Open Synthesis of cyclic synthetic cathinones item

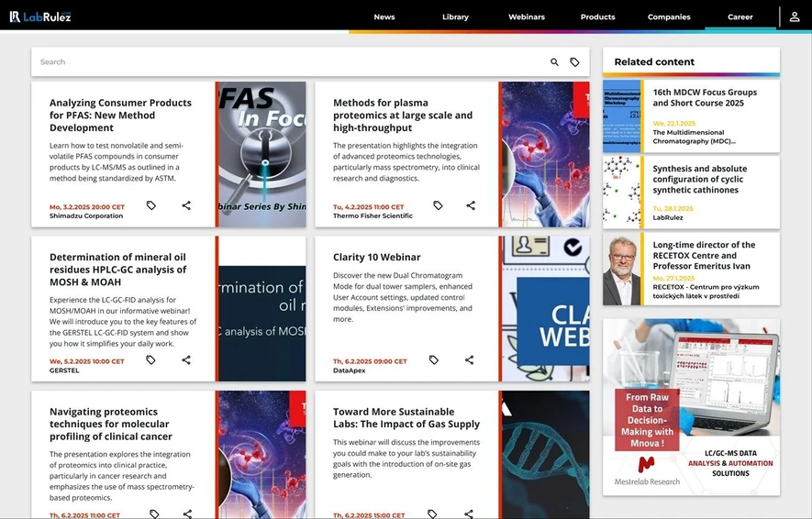700,179
